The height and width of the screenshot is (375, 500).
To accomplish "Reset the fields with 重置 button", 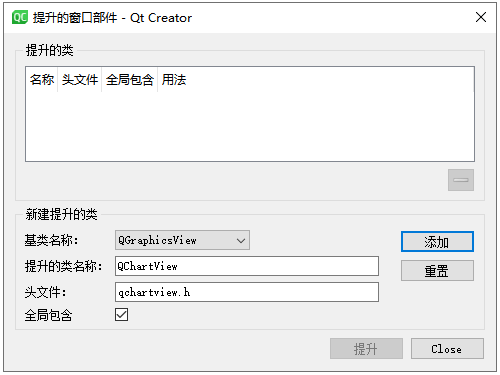I will (x=437, y=271).
